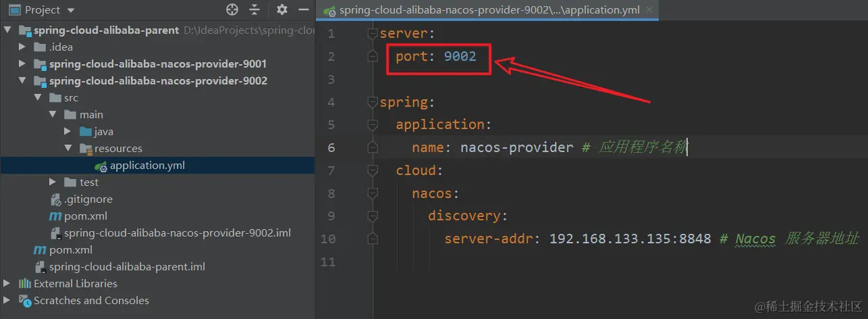868x319 pixels.
Task: Select spring-cloud-alibaba-nacos-provider-9002.iml file
Action: click(178, 233)
